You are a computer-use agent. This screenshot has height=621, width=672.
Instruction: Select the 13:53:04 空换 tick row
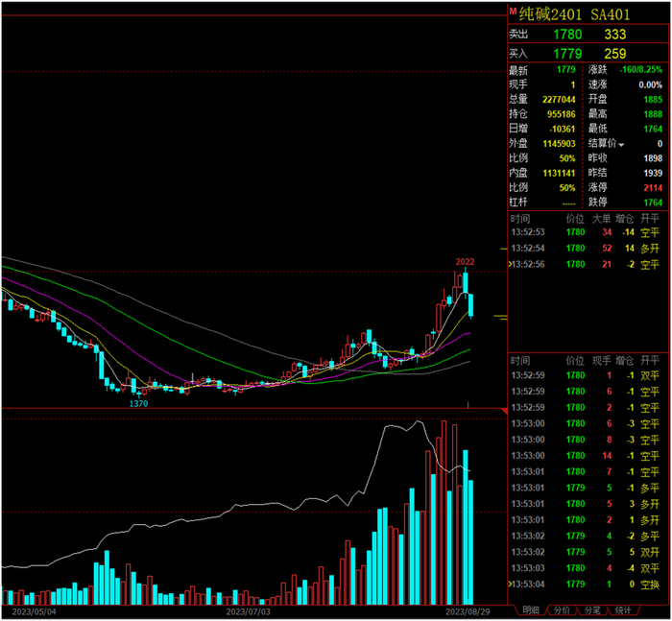585,585
